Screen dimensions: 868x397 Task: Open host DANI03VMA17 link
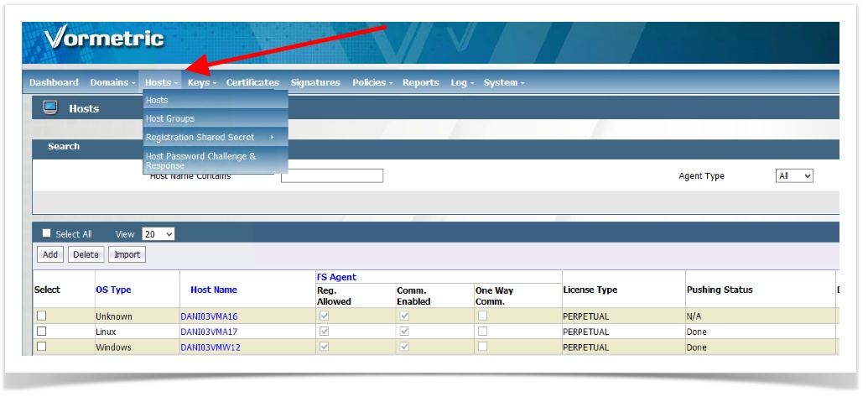[x=209, y=332]
